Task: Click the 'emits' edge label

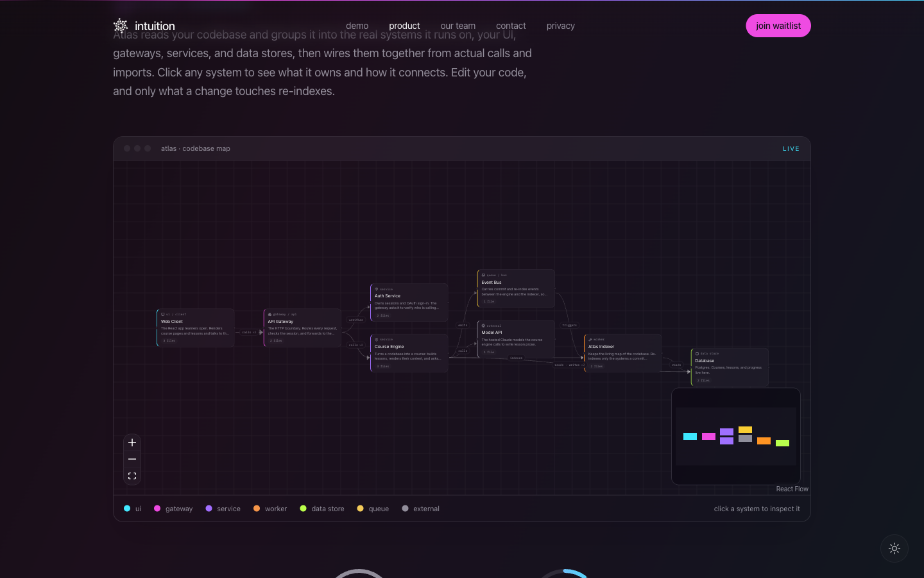Action: pos(463,326)
